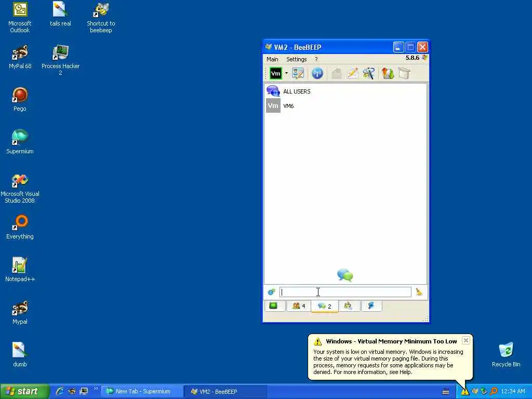Viewport: 532px width, 399px height.
Task: Click the yellow warning icon in the balloon
Action: tap(317, 341)
